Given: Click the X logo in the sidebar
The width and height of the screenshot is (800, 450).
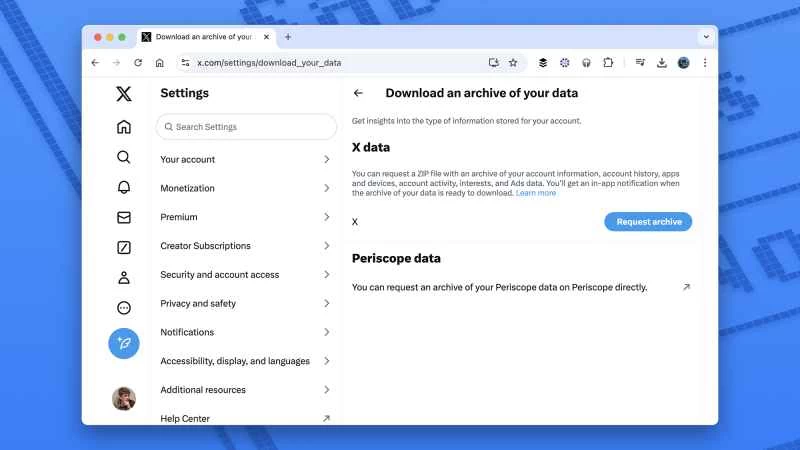Looking at the screenshot, I should tap(124, 94).
